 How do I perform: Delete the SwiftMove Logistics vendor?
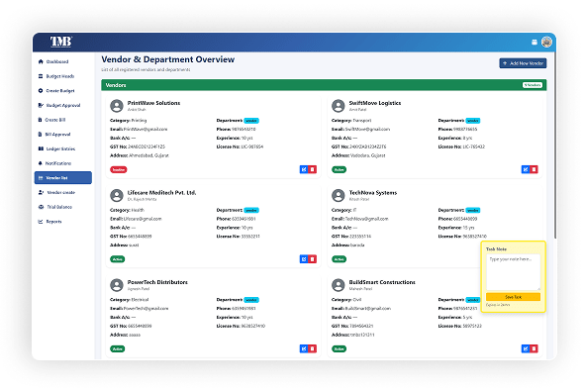tap(534, 169)
